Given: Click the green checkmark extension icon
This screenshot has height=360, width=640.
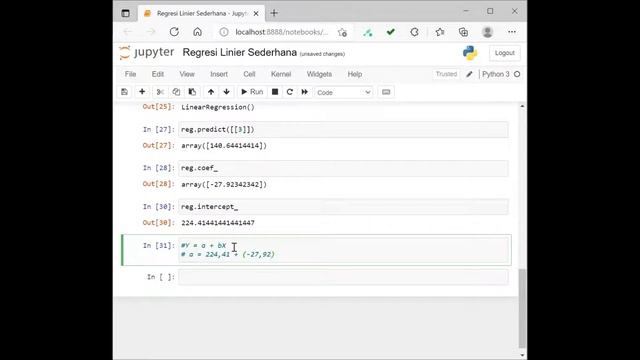Looking at the screenshot, I should coord(391,32).
